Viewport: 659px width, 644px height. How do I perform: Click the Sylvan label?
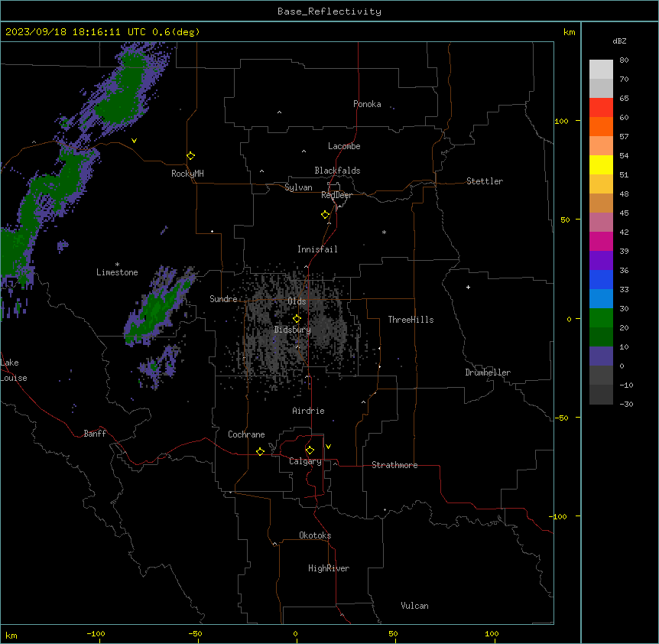[x=298, y=187]
